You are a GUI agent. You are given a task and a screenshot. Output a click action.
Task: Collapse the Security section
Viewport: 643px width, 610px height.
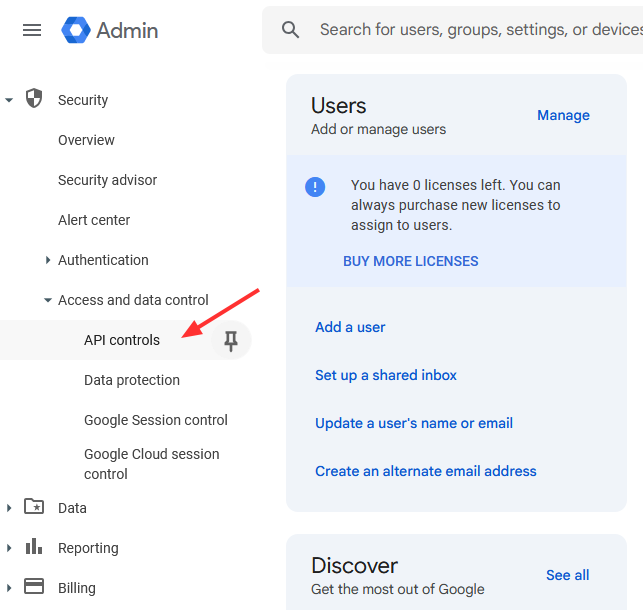[x=9, y=100]
